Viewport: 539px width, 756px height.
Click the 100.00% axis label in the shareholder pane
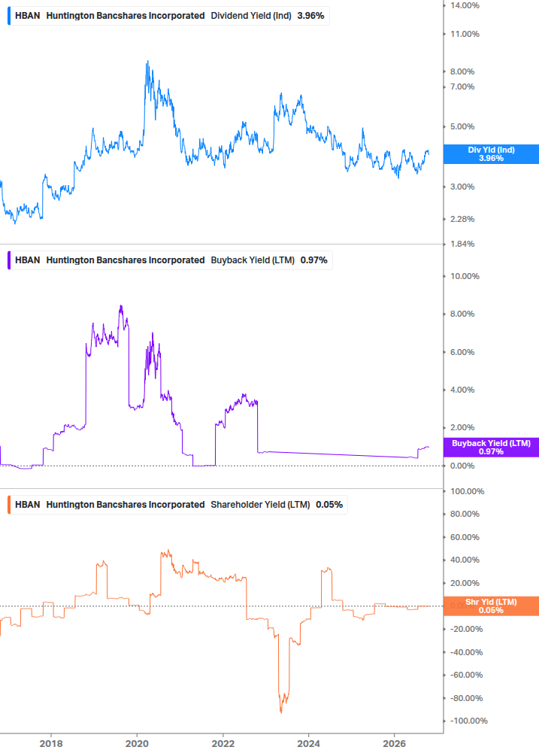468,491
